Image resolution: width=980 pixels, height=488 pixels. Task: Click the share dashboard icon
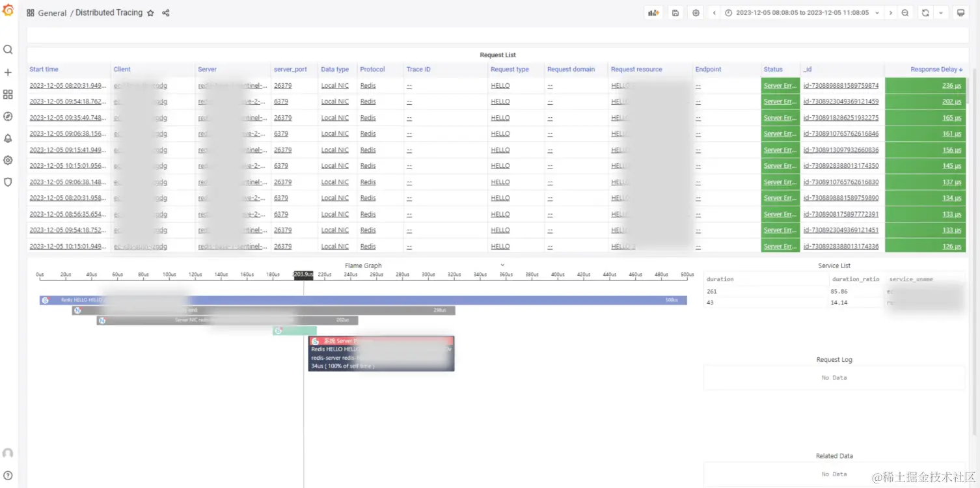(165, 12)
